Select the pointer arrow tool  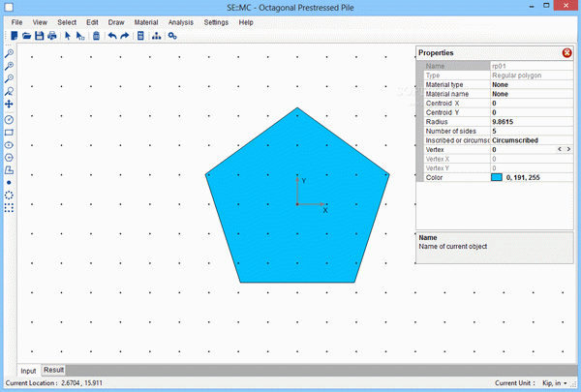click(67, 36)
